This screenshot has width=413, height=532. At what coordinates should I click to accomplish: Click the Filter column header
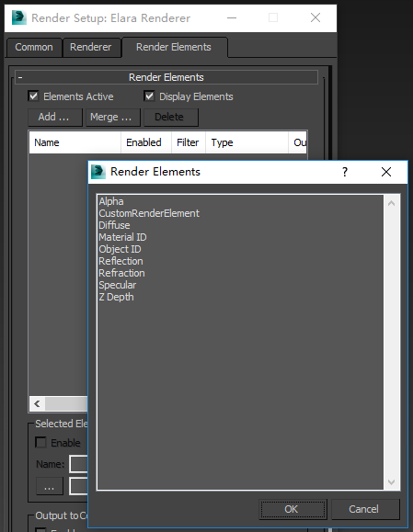point(189,142)
